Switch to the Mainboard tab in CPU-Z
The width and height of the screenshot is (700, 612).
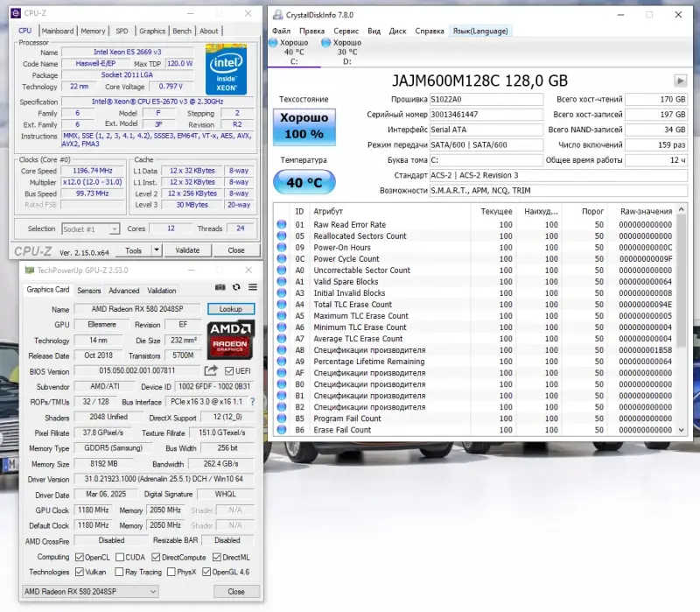[58, 31]
